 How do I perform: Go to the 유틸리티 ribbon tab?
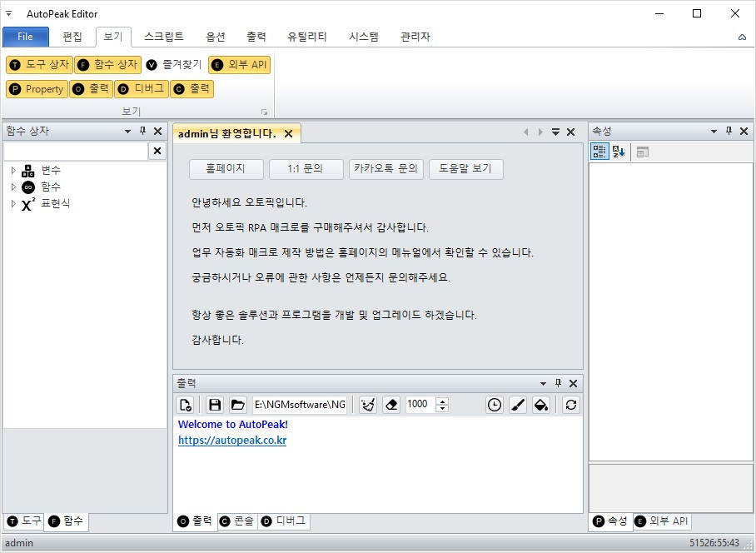(x=307, y=37)
